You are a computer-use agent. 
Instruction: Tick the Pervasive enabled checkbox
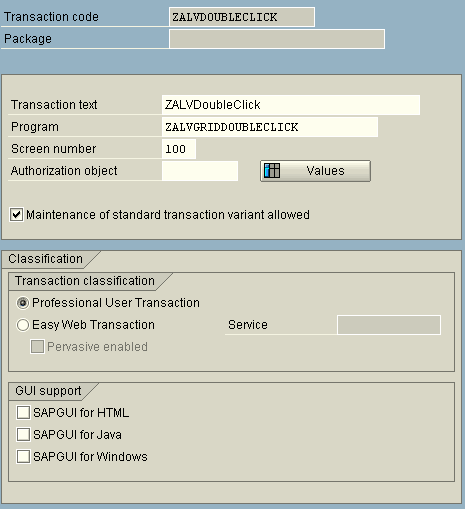[37, 347]
